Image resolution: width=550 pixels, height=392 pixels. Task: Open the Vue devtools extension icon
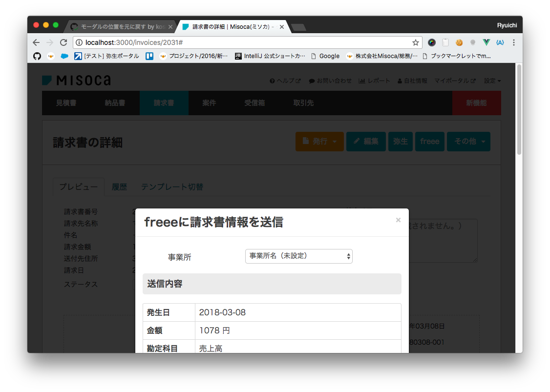tap(486, 42)
